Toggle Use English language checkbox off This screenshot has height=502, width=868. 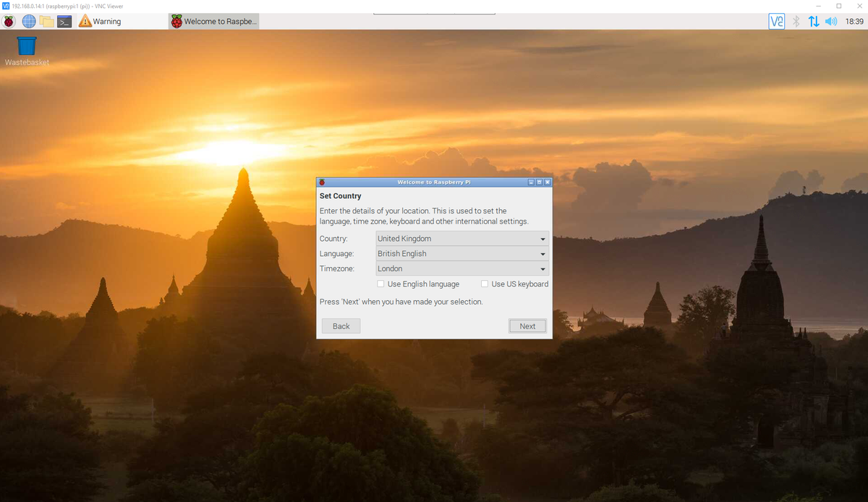pos(380,284)
